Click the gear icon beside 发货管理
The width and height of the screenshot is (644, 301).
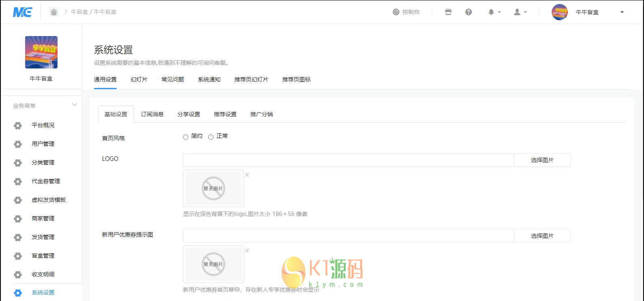click(x=18, y=237)
